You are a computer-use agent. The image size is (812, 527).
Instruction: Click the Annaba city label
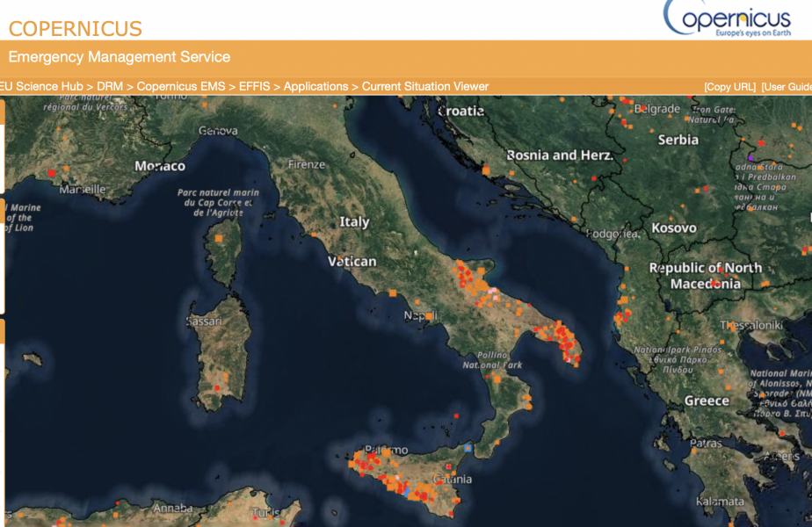[173, 508]
